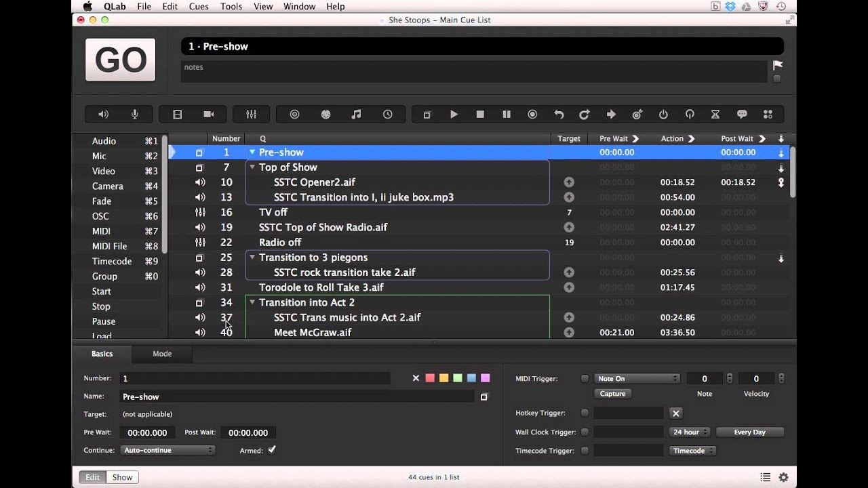
Task: Add a GoTo cue with right arrow
Action: [611, 115]
